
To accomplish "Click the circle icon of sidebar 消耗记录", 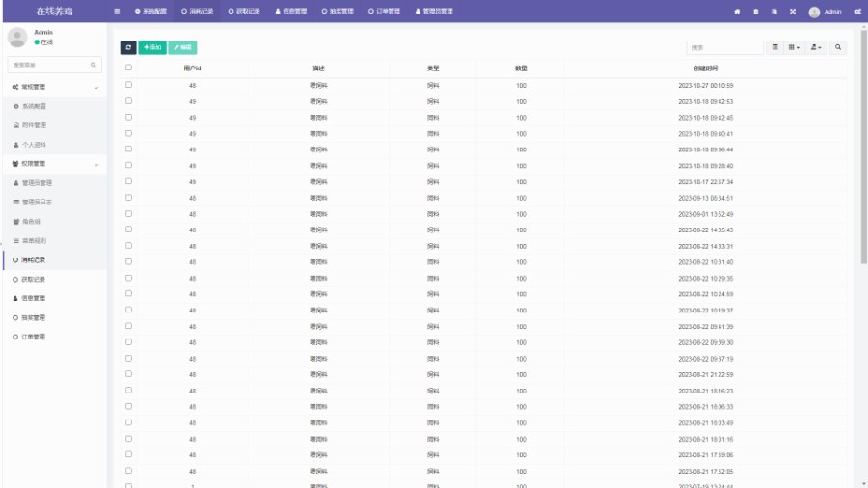I will [15, 260].
